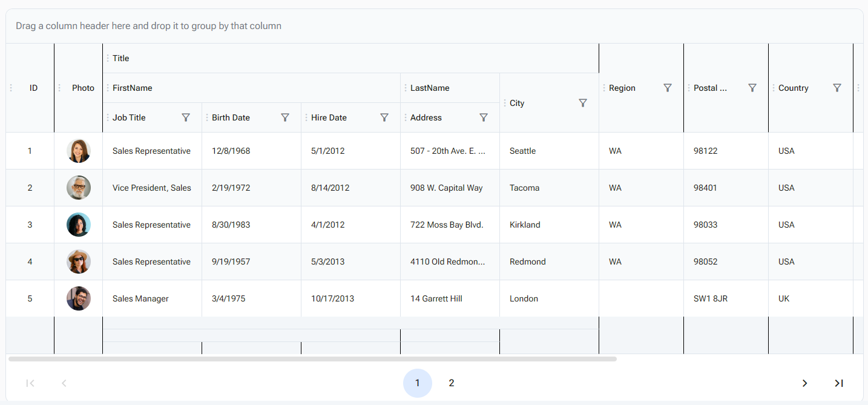Click the Title group header
The height and width of the screenshot is (405, 868).
[x=120, y=58]
